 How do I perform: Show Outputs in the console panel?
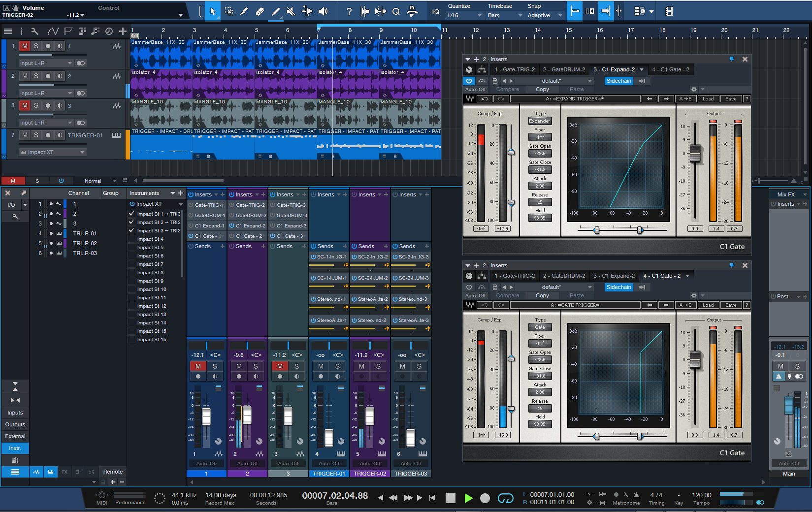(x=15, y=424)
